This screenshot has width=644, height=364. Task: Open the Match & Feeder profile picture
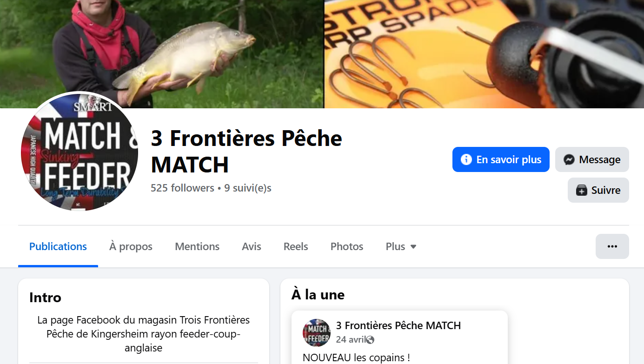click(80, 152)
